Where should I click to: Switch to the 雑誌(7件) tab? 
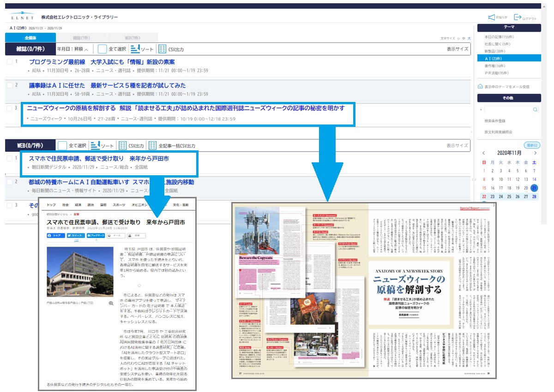[82, 38]
